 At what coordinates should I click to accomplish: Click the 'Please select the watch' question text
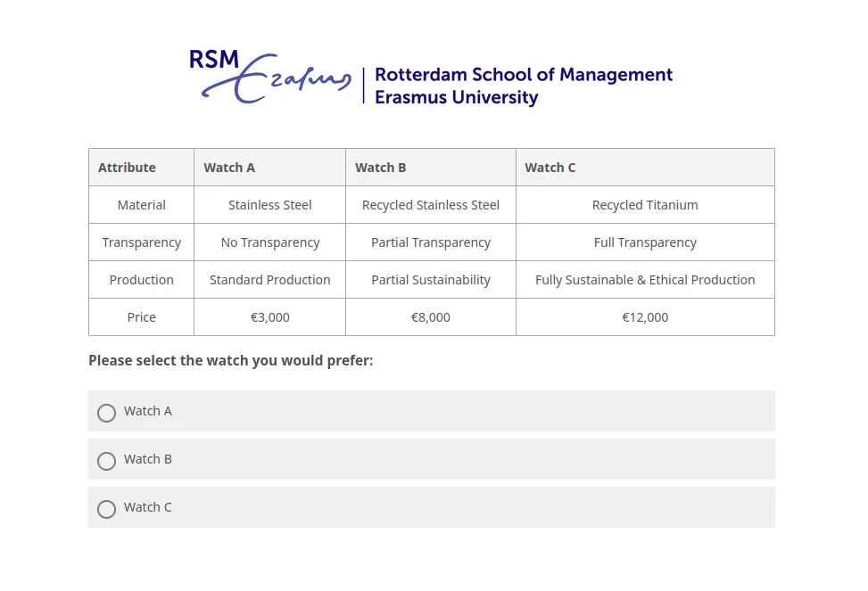tap(231, 361)
